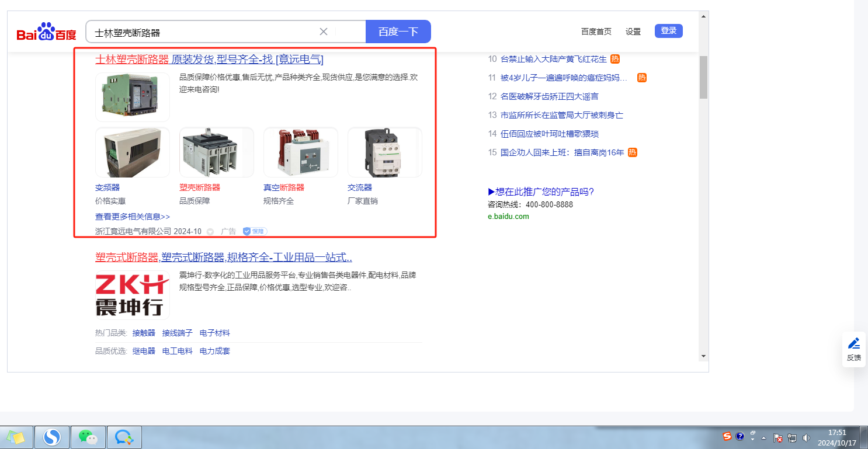Image resolution: width=868 pixels, height=449 pixels.
Task: Click the 广告 ad label
Action: 228,232
